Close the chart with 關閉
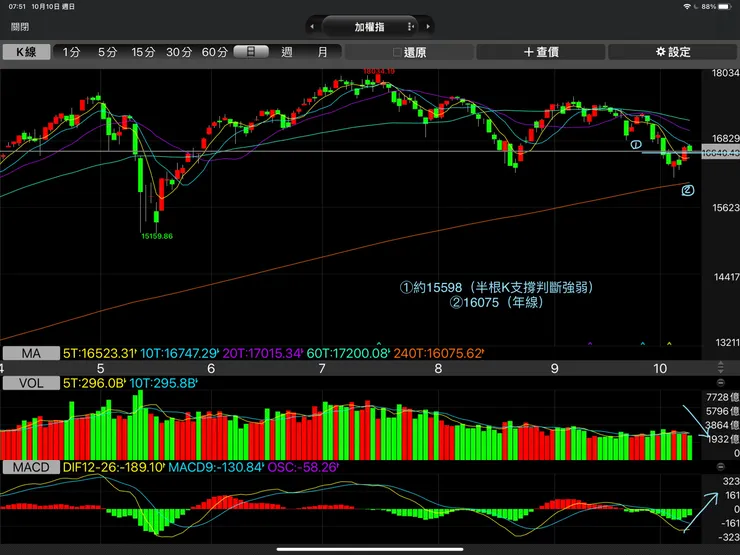The height and width of the screenshot is (555, 740). [x=20, y=27]
